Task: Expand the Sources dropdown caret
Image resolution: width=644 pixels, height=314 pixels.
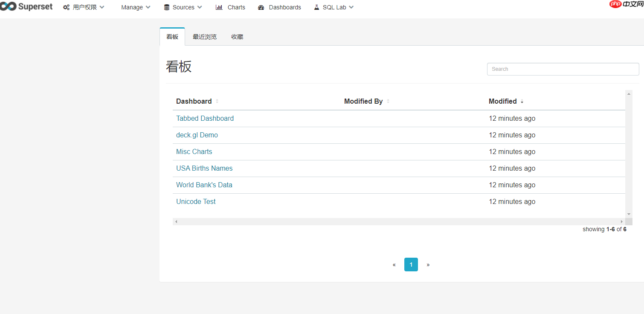Action: (x=200, y=7)
